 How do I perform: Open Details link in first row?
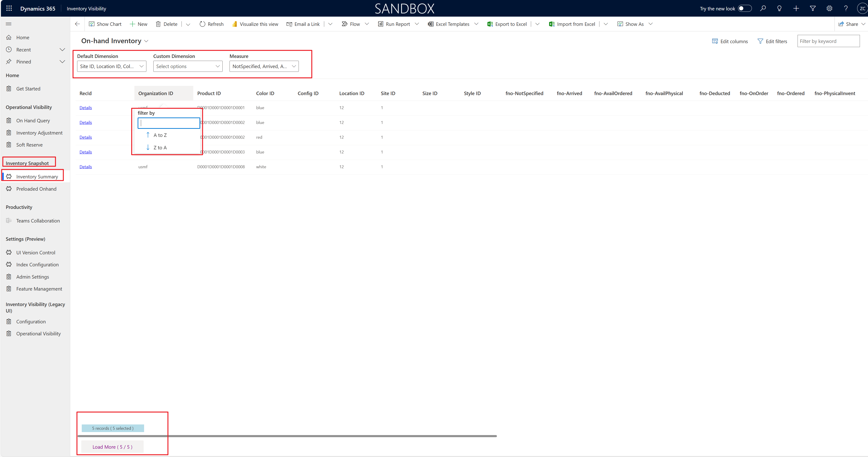point(86,108)
